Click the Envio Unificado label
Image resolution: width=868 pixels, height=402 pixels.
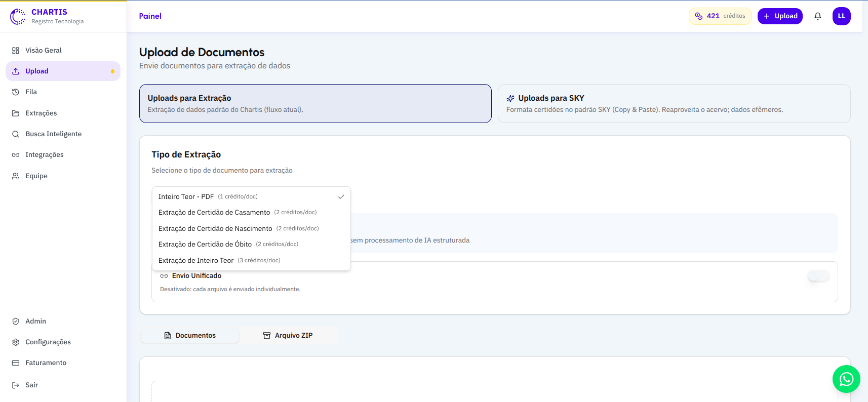tap(196, 276)
